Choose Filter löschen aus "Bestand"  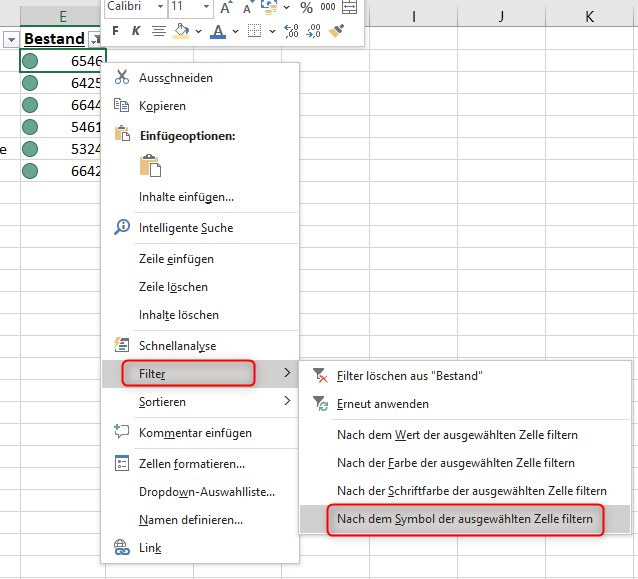(x=465, y=376)
